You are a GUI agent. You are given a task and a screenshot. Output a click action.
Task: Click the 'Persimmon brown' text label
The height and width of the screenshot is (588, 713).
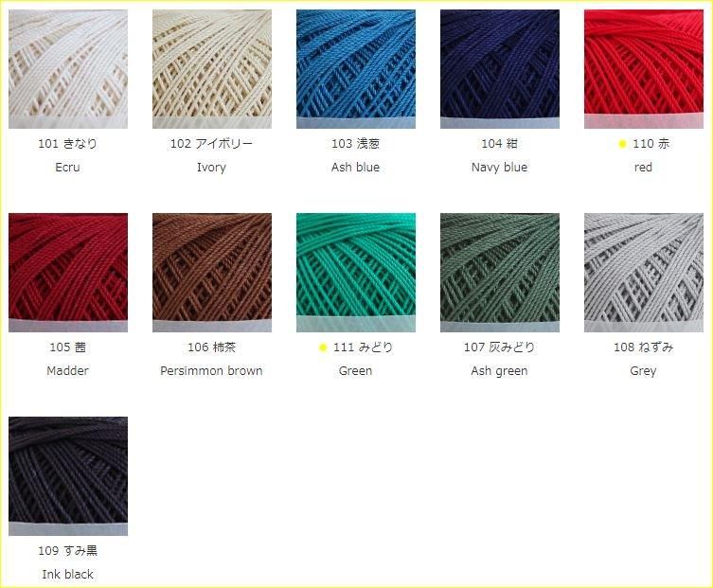click(211, 371)
